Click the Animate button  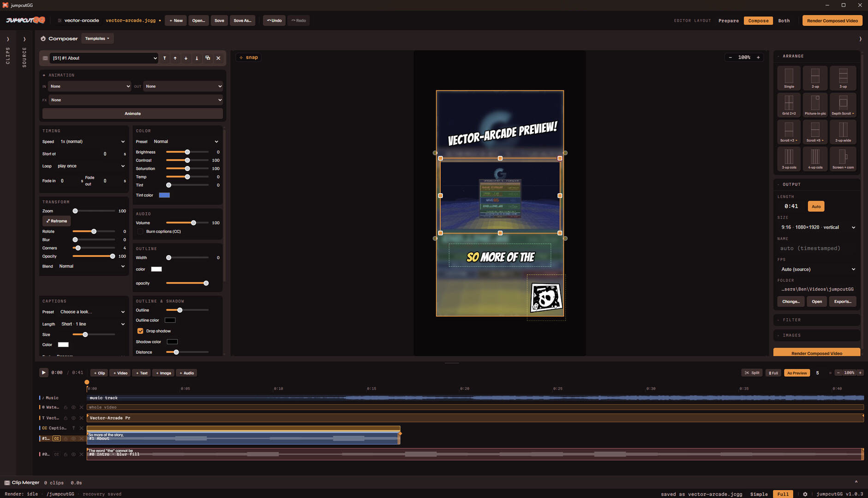click(x=132, y=113)
